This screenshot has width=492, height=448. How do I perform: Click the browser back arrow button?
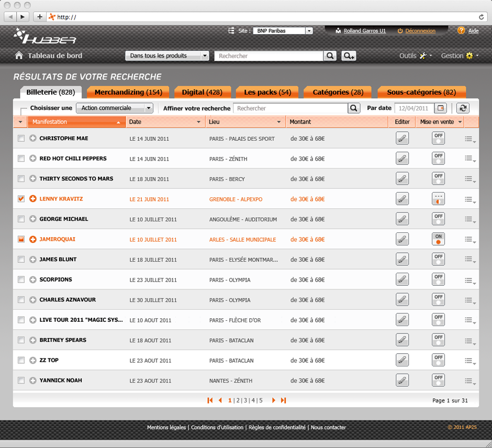click(10, 17)
